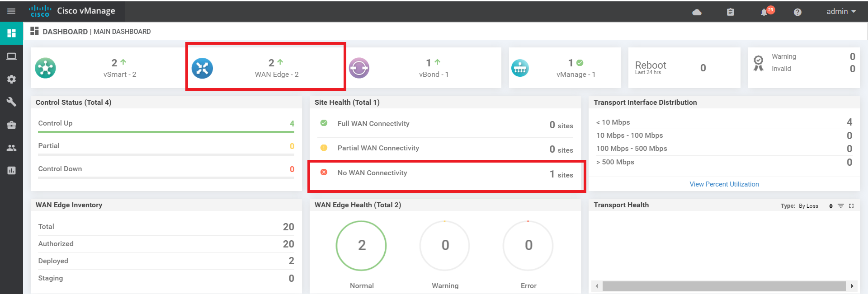The width and height of the screenshot is (868, 294).
Task: Open Administration people icon in the sidebar
Action: (x=11, y=148)
